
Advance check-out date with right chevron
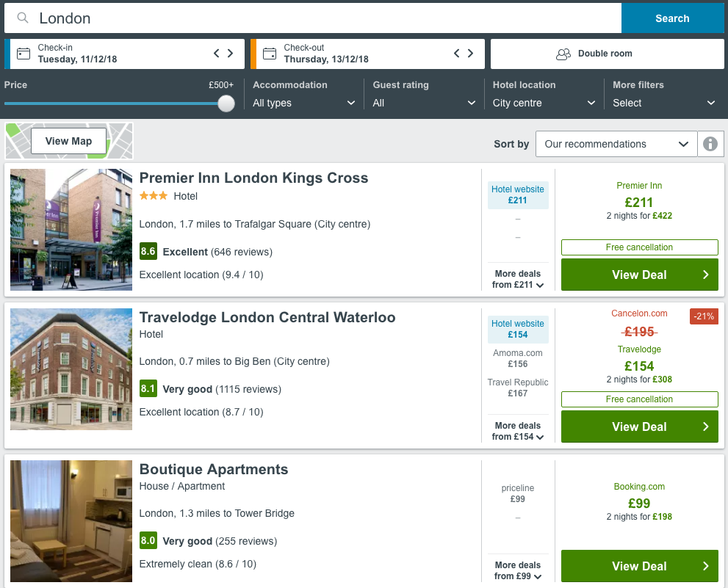pyautogui.click(x=471, y=53)
